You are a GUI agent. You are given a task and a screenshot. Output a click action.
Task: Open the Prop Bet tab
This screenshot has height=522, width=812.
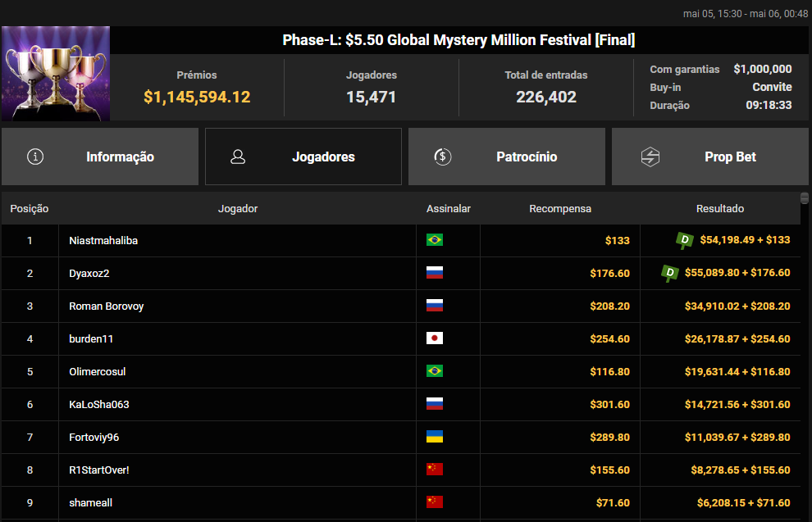[710, 157]
